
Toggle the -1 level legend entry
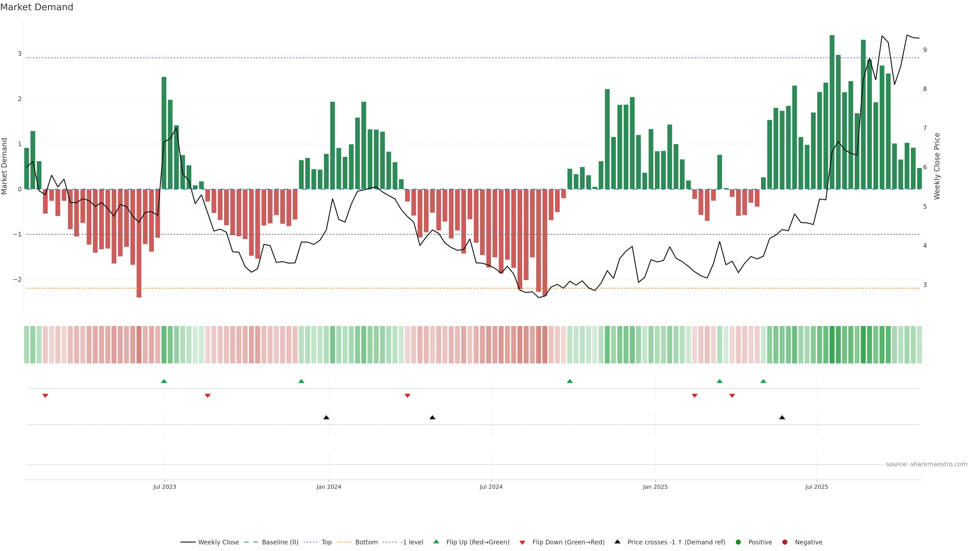(x=412, y=542)
